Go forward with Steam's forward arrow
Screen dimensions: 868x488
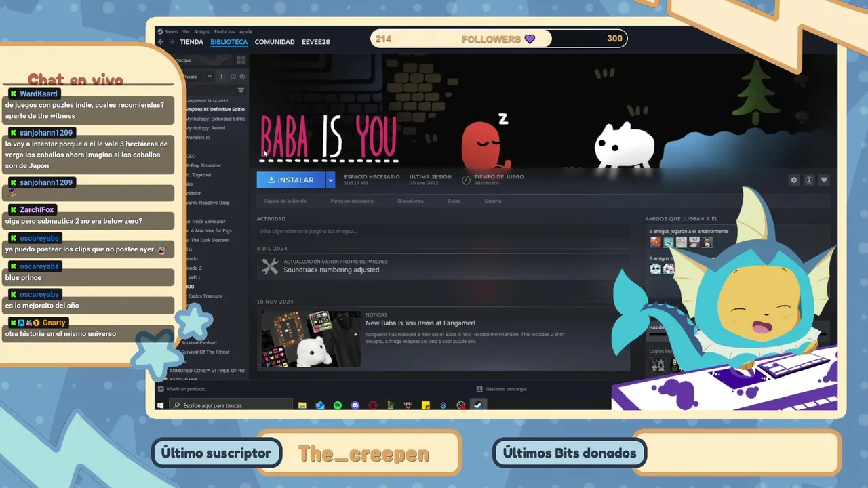pyautogui.click(x=172, y=42)
